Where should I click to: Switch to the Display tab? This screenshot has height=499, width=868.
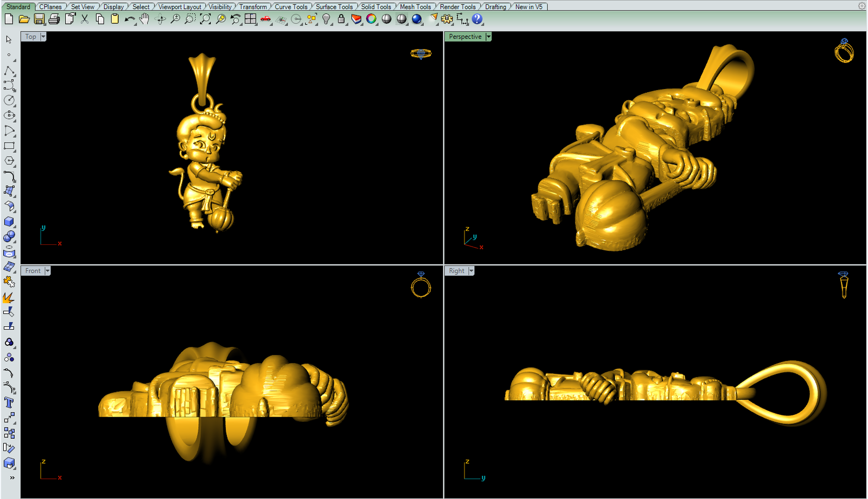pos(113,7)
